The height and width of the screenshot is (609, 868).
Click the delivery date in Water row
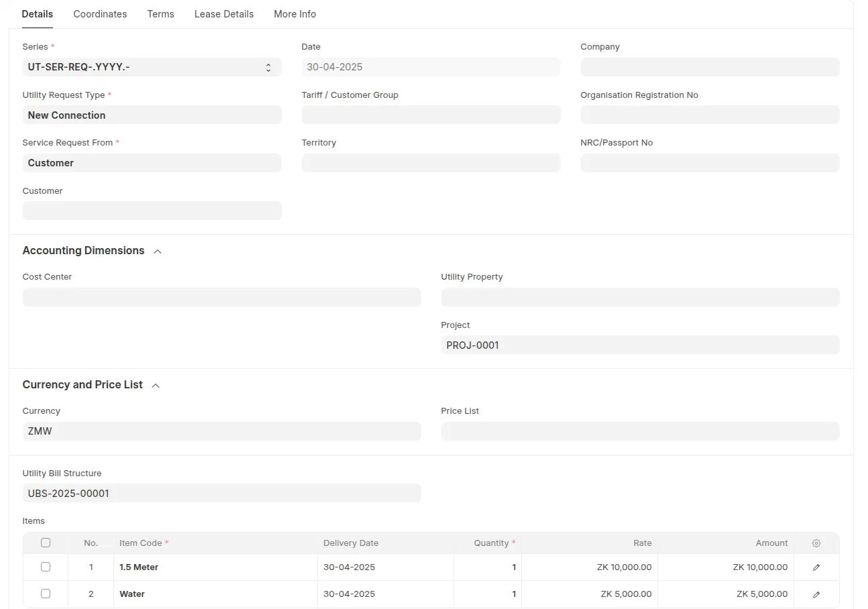pos(386,594)
